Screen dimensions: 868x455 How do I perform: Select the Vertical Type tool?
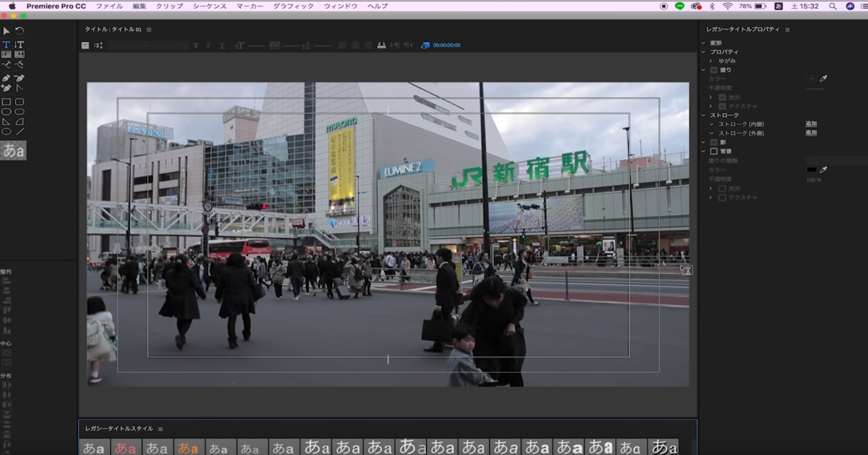[19, 44]
